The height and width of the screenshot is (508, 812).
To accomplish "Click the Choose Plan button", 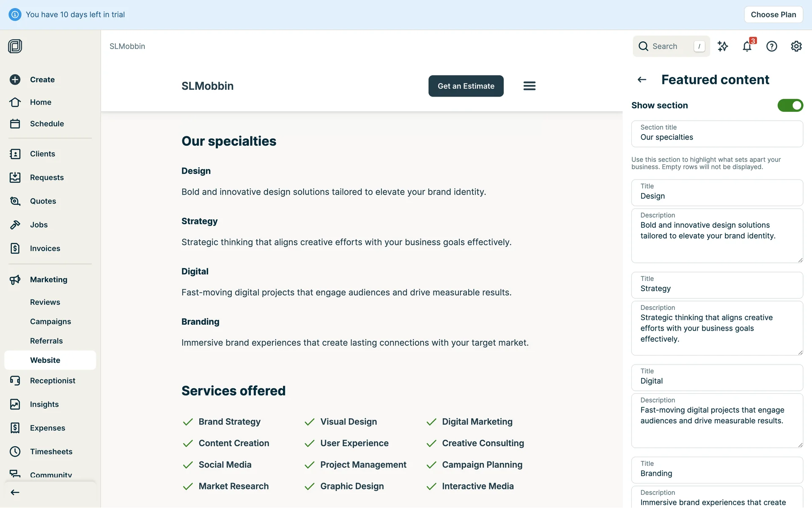I will point(773,14).
